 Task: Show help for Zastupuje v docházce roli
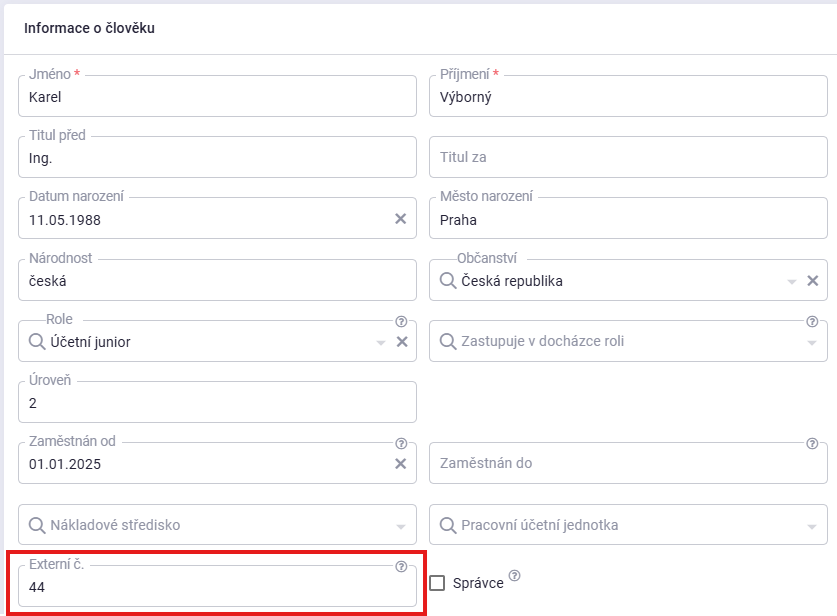(x=812, y=322)
